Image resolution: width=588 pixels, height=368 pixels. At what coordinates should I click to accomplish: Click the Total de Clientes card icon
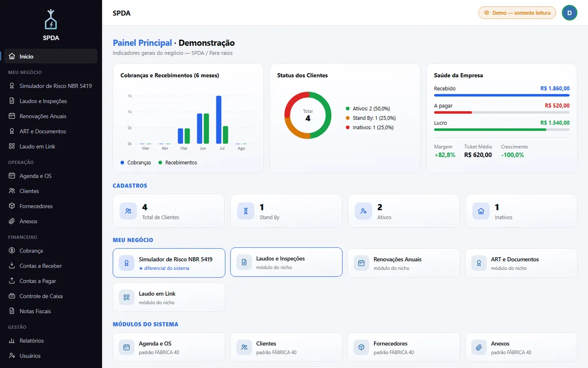128,211
